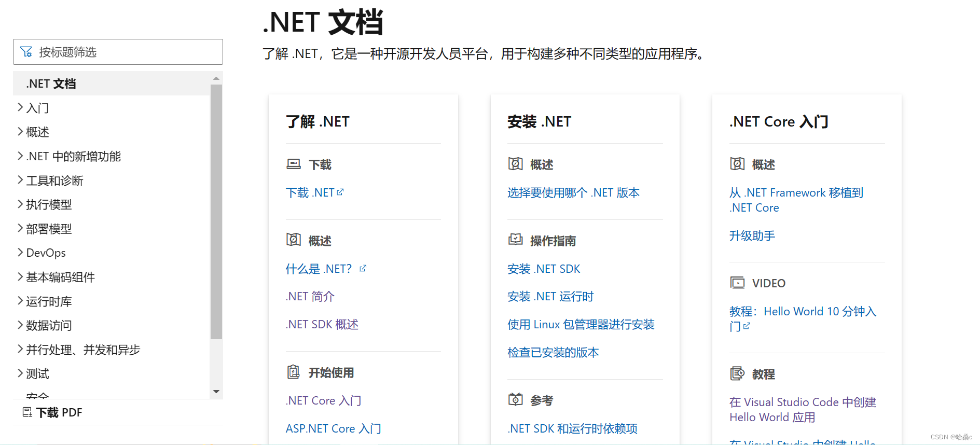980x445 pixels.
Task: Click the 教程 icon
Action: click(737, 373)
